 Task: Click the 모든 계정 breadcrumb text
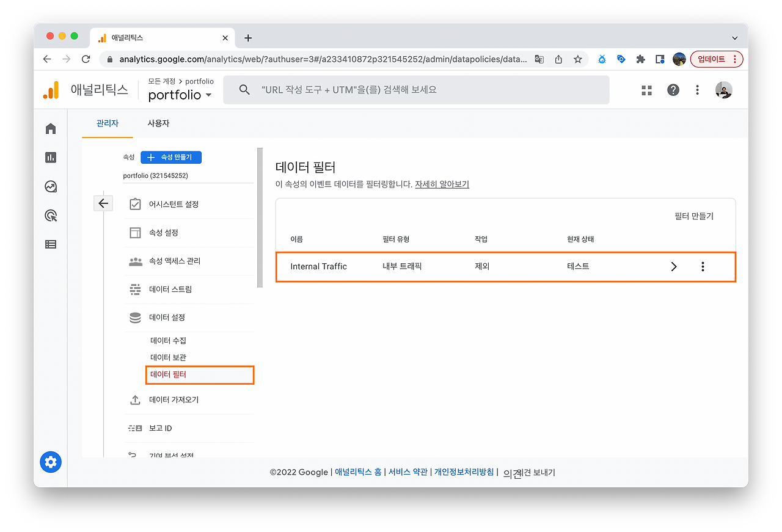click(x=162, y=81)
